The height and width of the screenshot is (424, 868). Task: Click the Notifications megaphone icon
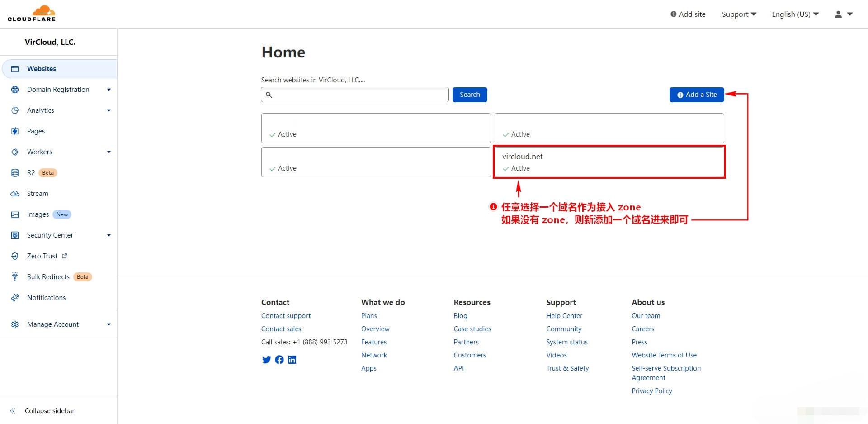click(15, 298)
